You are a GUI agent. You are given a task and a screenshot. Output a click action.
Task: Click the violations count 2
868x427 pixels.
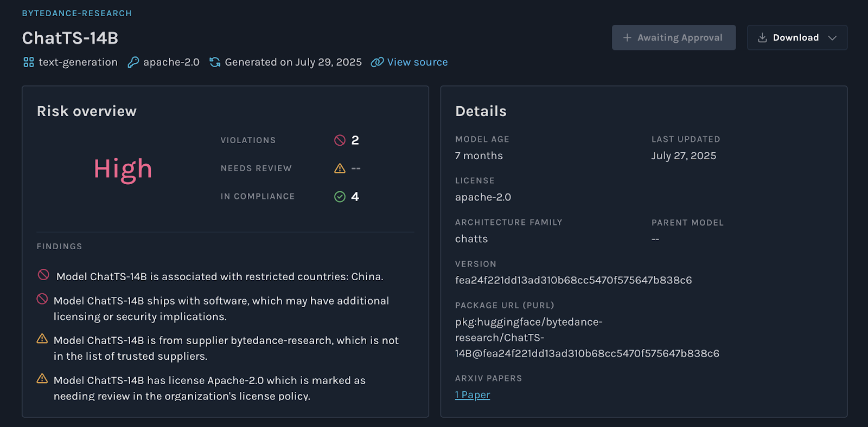coord(355,140)
